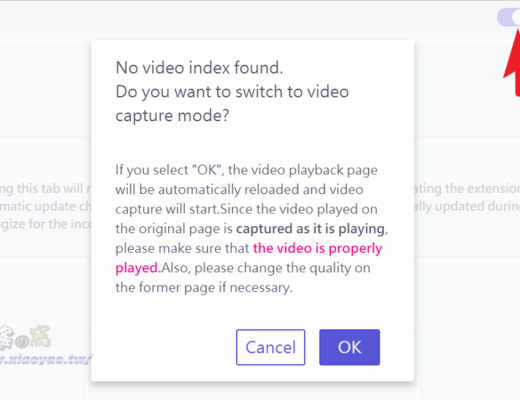Click the 'If you select "OK"' sentence start
The height and width of the screenshot is (400, 520).
pos(169,170)
